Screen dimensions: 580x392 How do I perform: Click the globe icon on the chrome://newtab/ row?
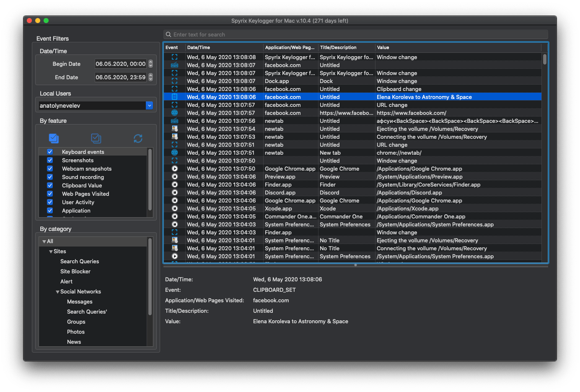click(175, 153)
